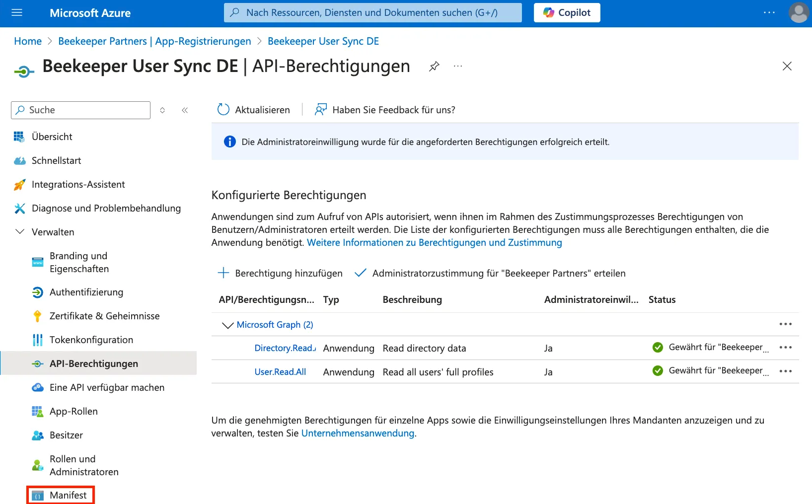Click the Authentifizierung arrow icon
The width and height of the screenshot is (812, 504).
coord(37,292)
